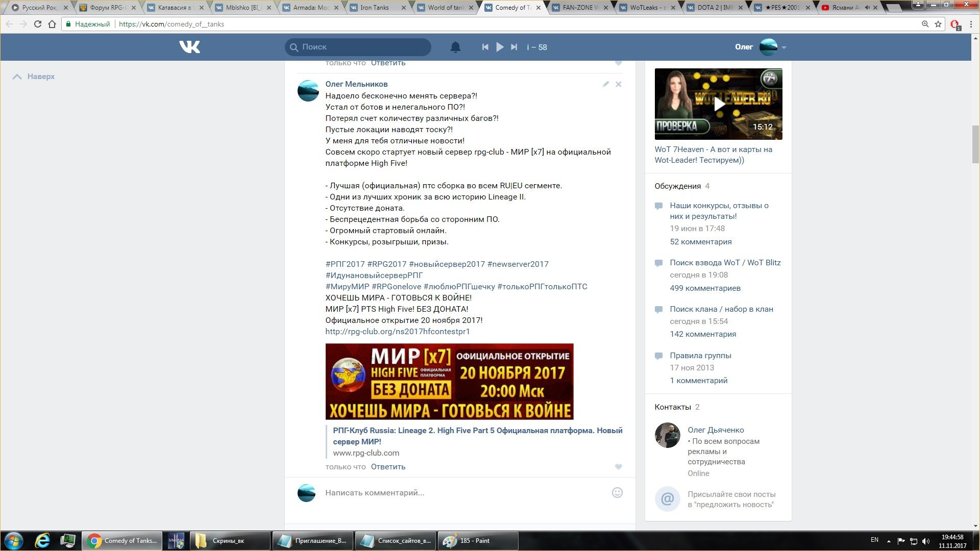Open the emoji smiley picker

tap(617, 492)
